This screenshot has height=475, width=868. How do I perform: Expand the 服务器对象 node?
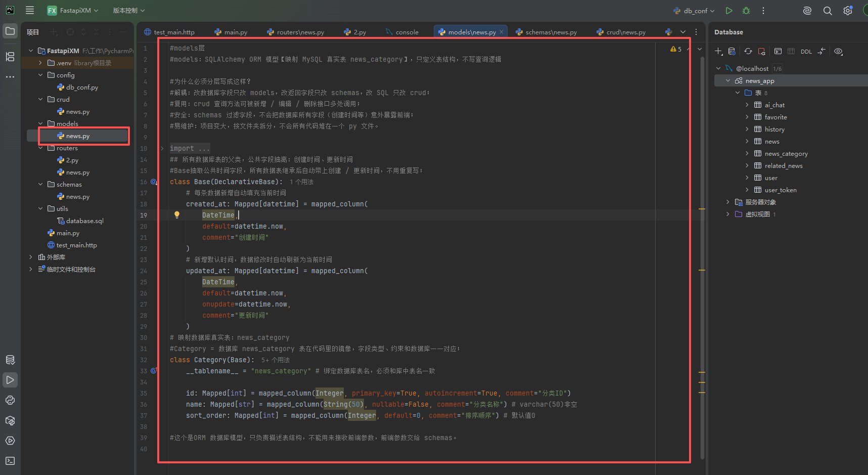pyautogui.click(x=728, y=202)
